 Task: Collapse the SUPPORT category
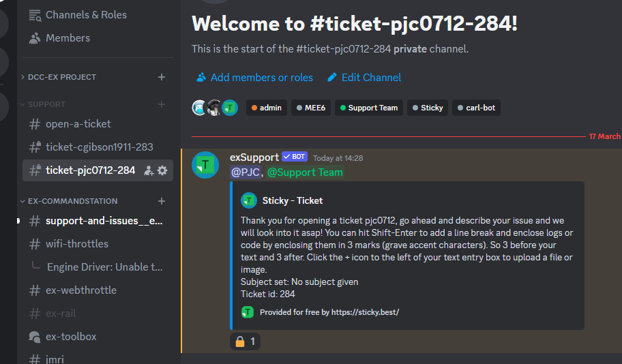pyautogui.click(x=46, y=104)
